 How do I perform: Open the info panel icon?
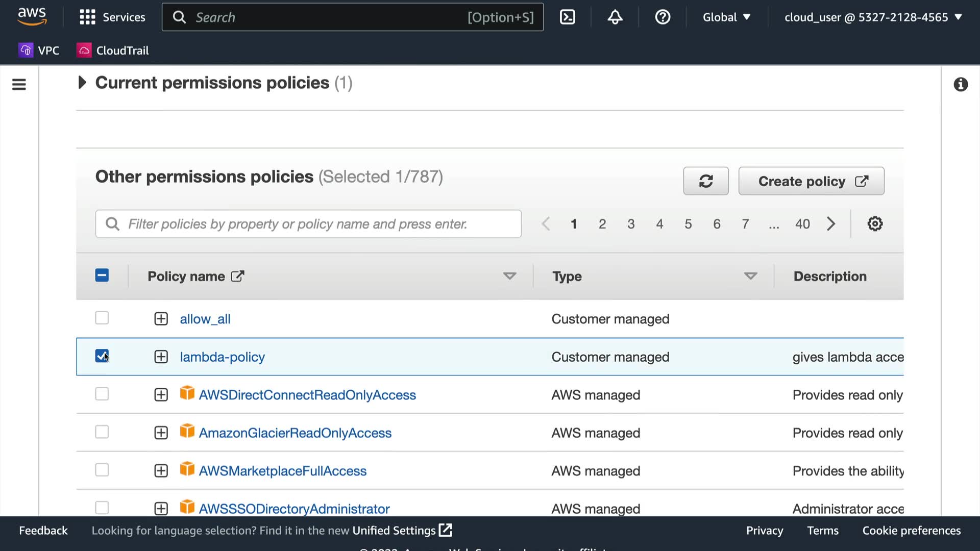(960, 84)
